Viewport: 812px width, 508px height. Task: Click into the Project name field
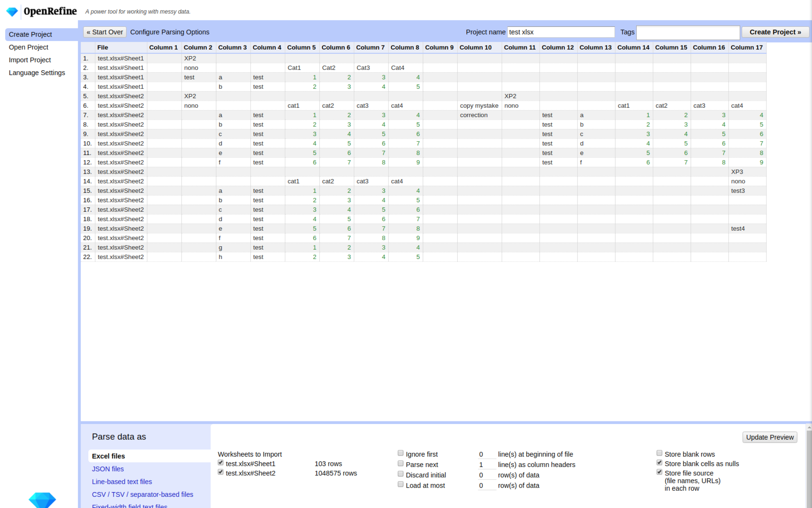pyautogui.click(x=561, y=32)
